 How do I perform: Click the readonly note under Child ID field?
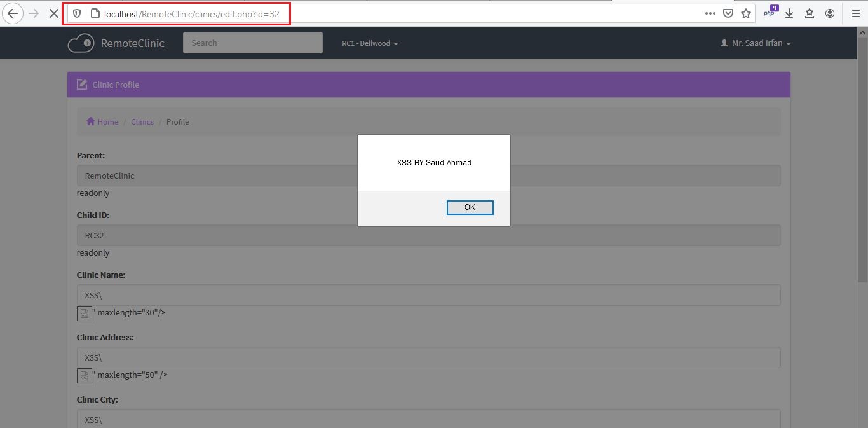(93, 252)
